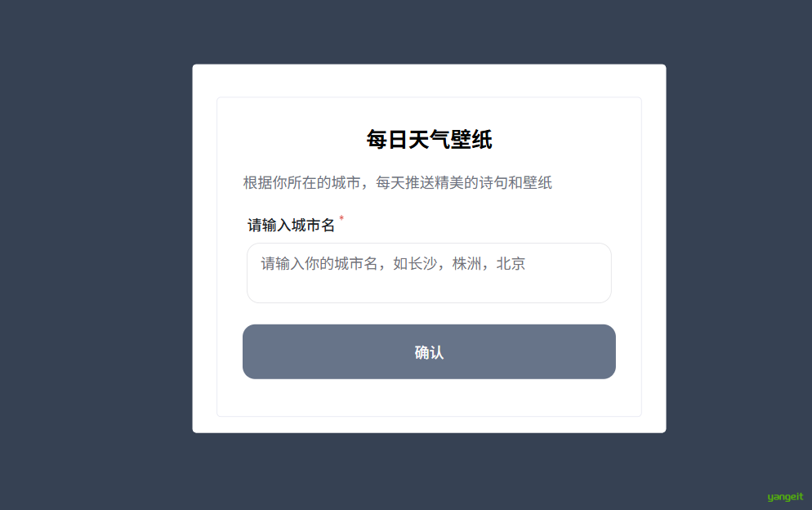Click the placeholder text 如长沙，株洲，北京

pos(459,264)
